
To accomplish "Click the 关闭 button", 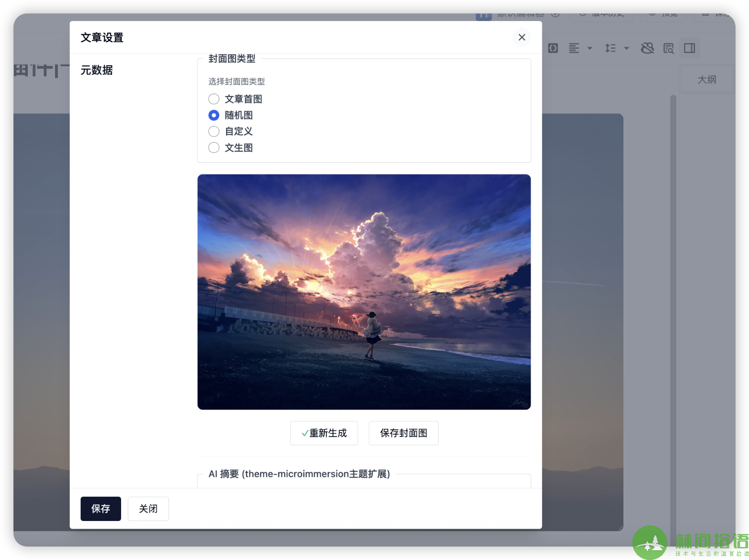I will coord(148,508).
